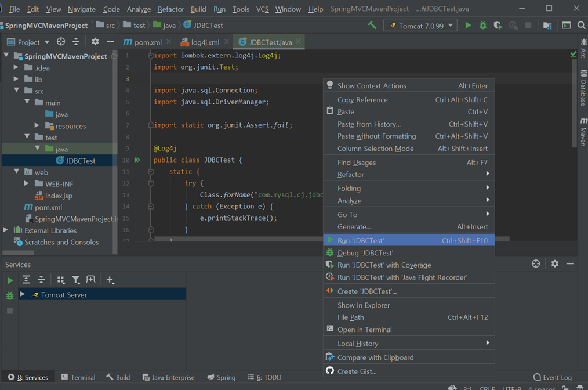
Task: Click Create Gist... in context menu
Action: point(409,371)
